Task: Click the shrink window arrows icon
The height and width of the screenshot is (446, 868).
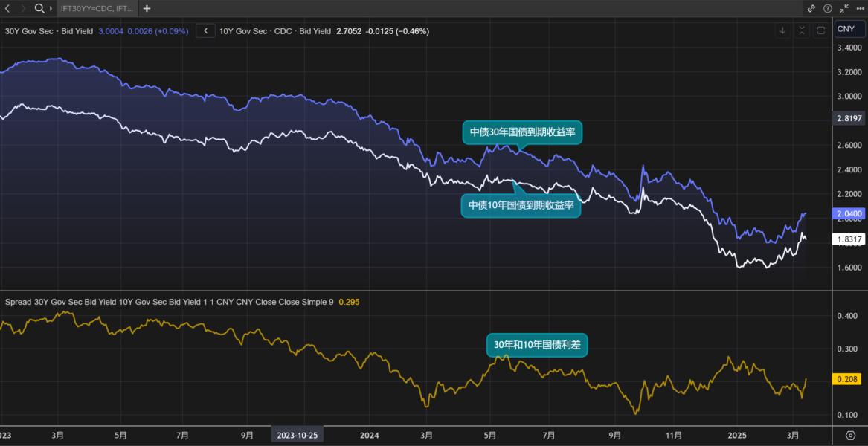Action: pos(843,8)
